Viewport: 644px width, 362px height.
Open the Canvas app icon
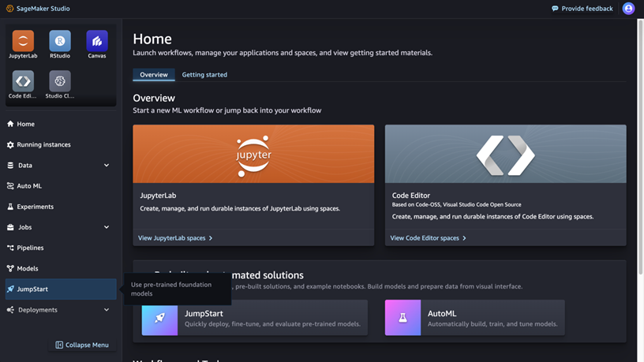97,41
